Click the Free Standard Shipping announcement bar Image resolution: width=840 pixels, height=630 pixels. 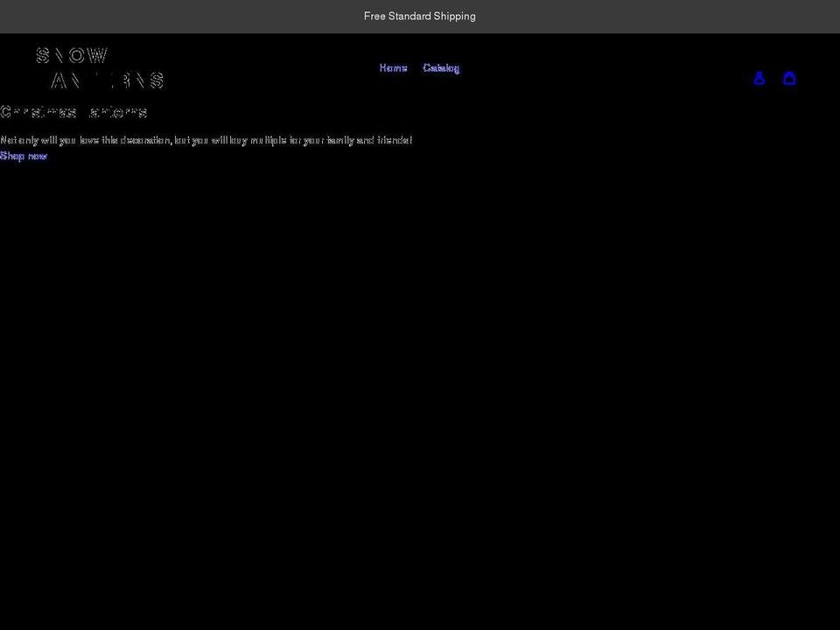420,16
